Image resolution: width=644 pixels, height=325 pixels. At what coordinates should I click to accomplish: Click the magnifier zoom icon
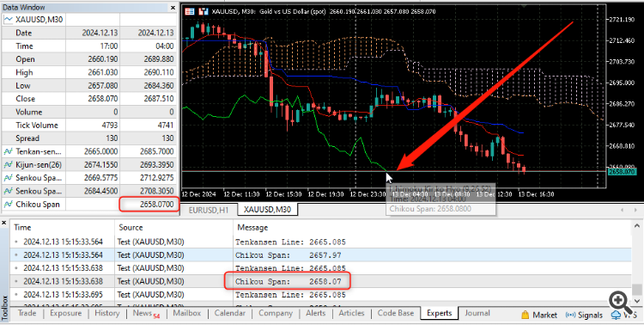coord(621,302)
